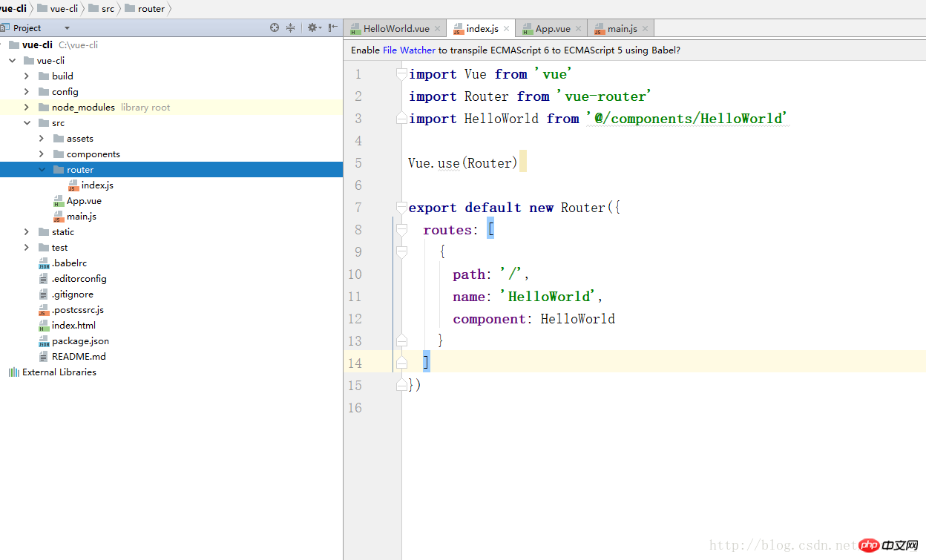This screenshot has height=560, width=926.
Task: Click the .gitignore file icon
Action: 44,294
